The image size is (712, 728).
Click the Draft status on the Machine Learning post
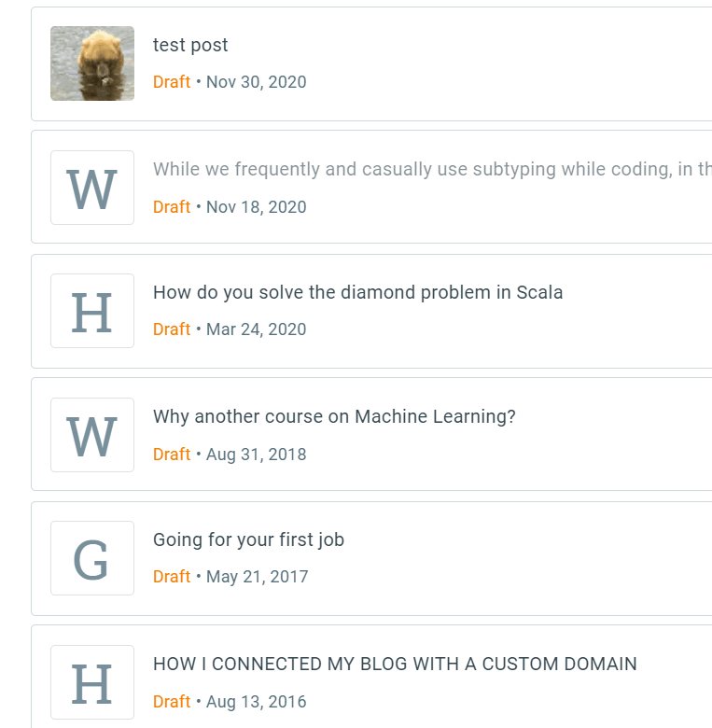(x=172, y=455)
